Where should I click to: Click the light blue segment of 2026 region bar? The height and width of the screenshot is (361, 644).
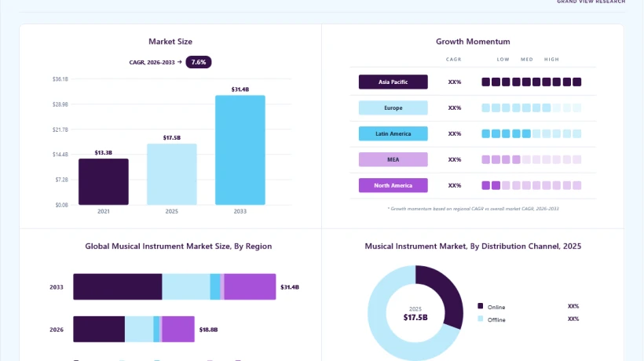(139, 329)
